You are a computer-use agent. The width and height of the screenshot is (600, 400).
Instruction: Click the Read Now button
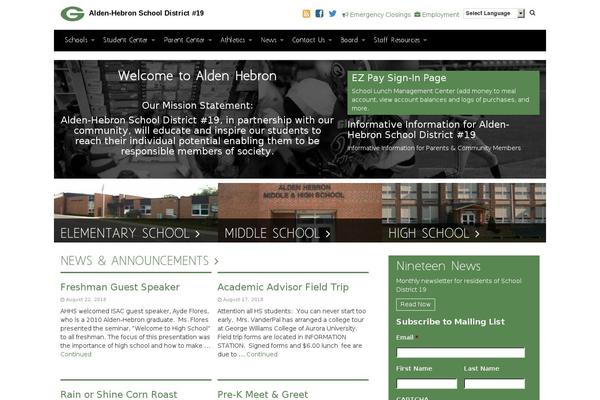pyautogui.click(x=416, y=304)
